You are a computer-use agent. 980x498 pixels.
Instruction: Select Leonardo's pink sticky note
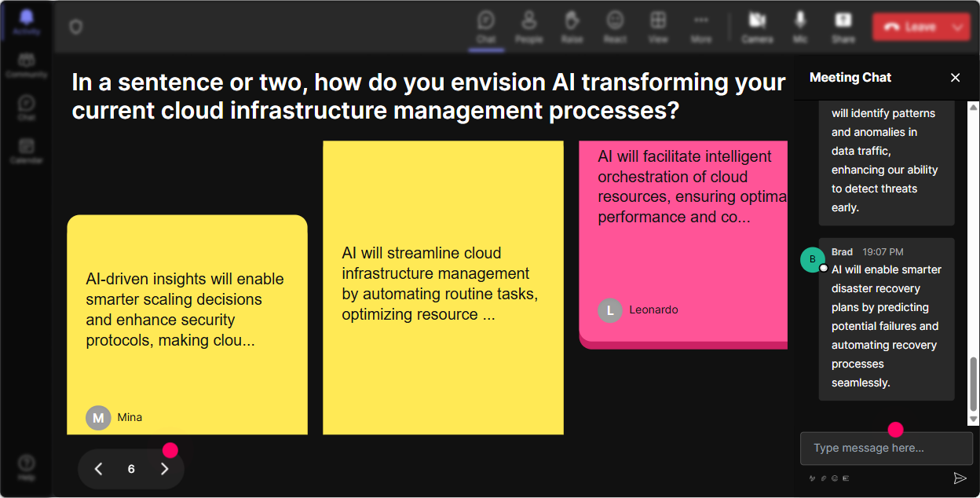pos(683,244)
